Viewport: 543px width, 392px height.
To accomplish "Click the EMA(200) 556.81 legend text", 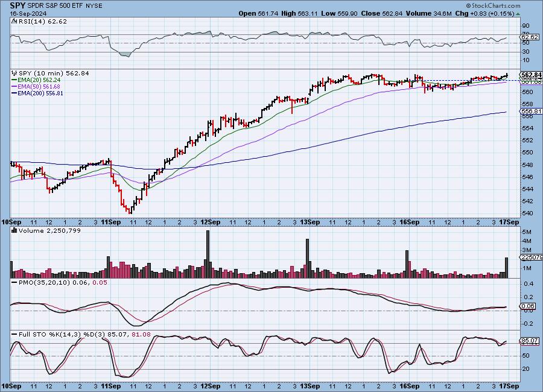I will (x=40, y=93).
